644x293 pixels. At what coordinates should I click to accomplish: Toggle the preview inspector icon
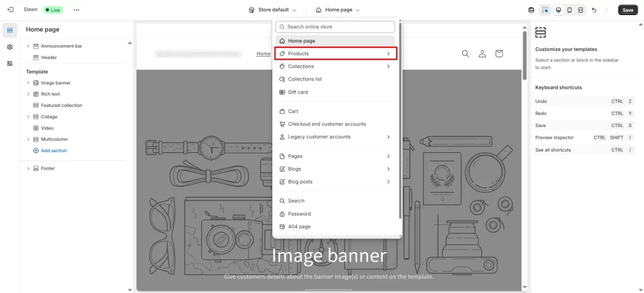[x=545, y=10]
